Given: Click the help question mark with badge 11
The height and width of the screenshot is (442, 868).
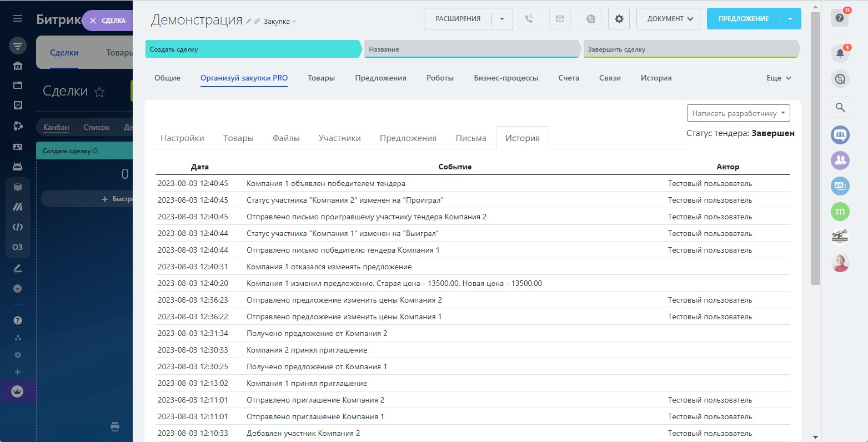Looking at the screenshot, I should pos(840,18).
